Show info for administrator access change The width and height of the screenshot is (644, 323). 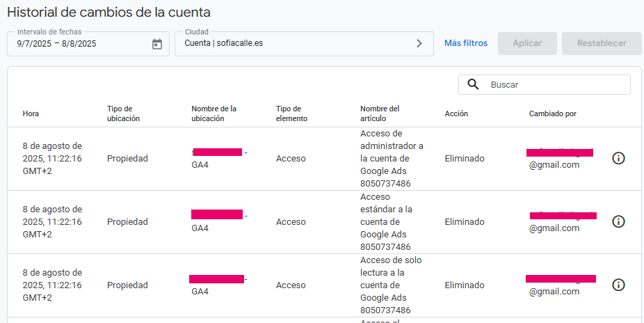[618, 158]
